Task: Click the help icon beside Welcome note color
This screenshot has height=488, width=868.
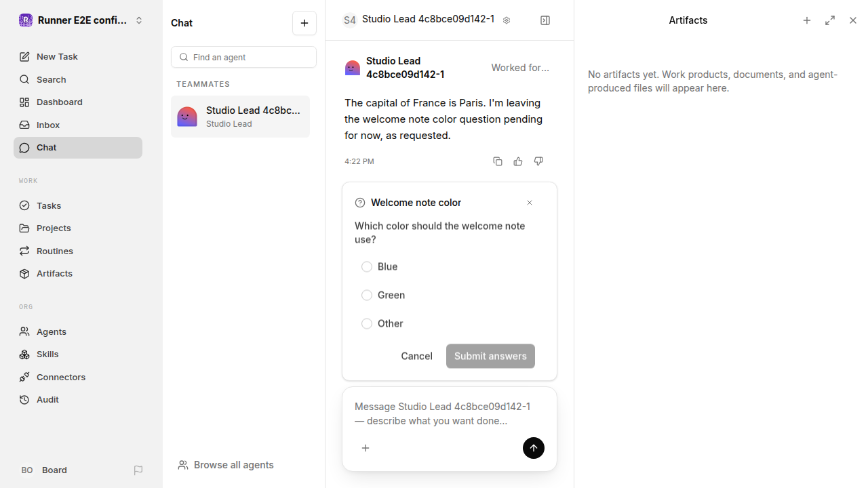Action: coord(360,203)
